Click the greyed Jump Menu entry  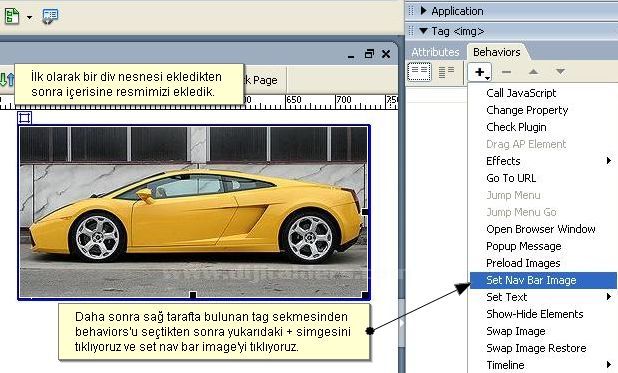click(x=513, y=195)
